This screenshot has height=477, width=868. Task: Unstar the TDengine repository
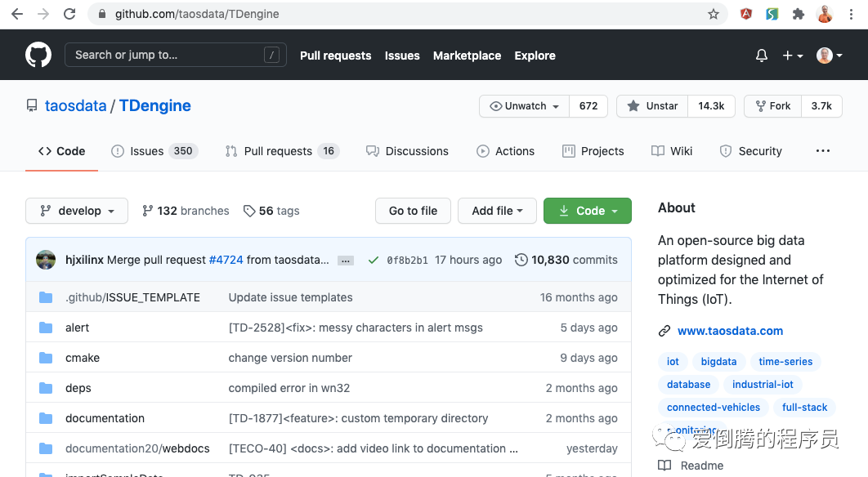(651, 105)
